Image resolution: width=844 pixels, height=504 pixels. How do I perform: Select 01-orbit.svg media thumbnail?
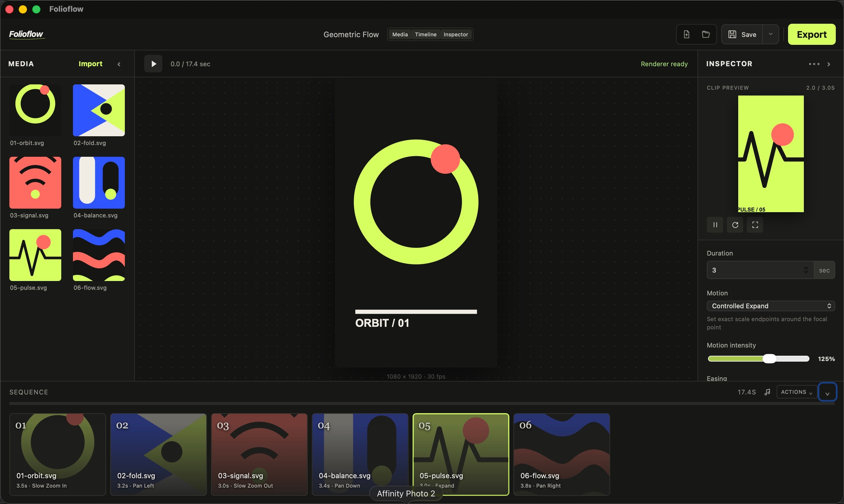coord(35,110)
